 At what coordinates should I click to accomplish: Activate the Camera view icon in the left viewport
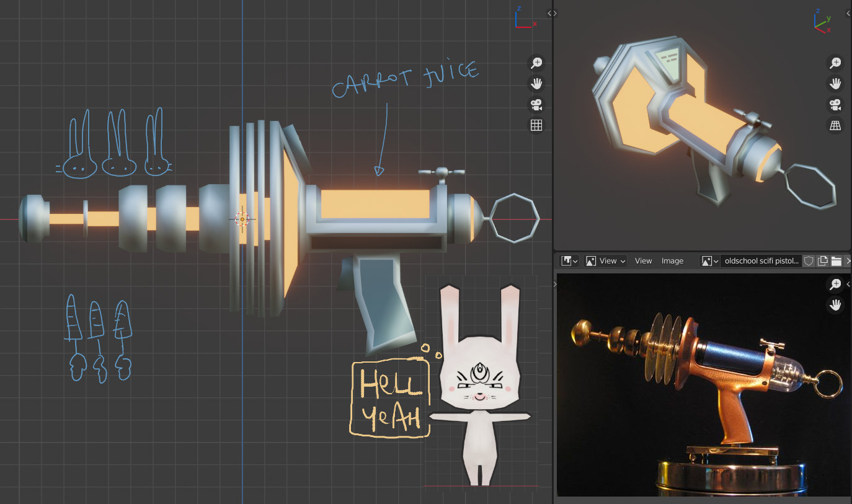536,104
